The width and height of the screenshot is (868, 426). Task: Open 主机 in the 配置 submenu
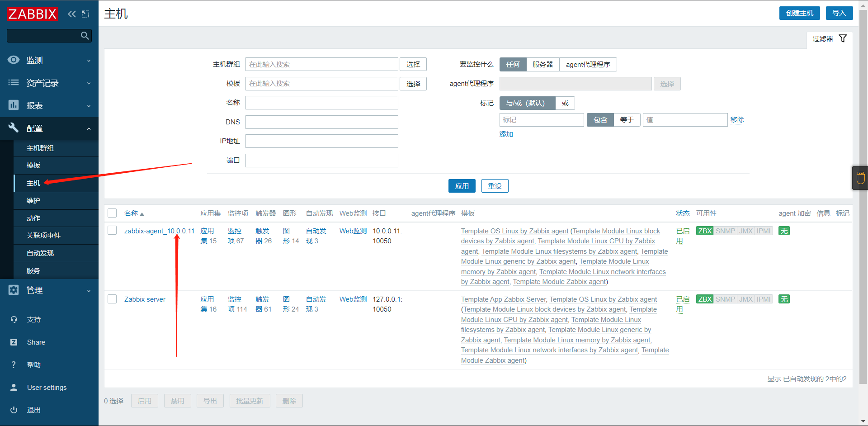(x=56, y=183)
